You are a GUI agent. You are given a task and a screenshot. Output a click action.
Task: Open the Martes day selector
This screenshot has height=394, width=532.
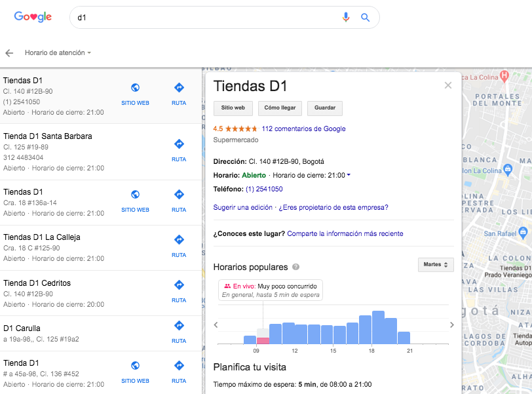[436, 265]
